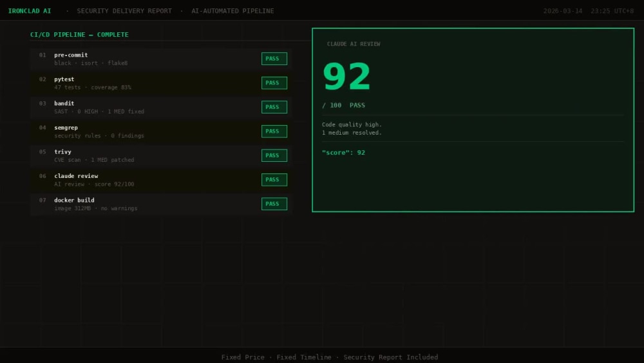The image size is (644, 363).
Task: Click PASS badge for pre-commit
Action: pyautogui.click(x=274, y=59)
